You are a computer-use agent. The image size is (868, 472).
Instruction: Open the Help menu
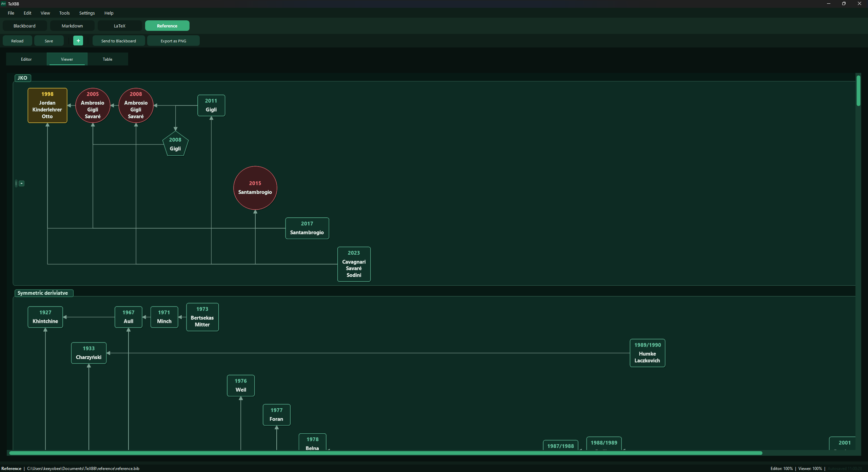109,13
